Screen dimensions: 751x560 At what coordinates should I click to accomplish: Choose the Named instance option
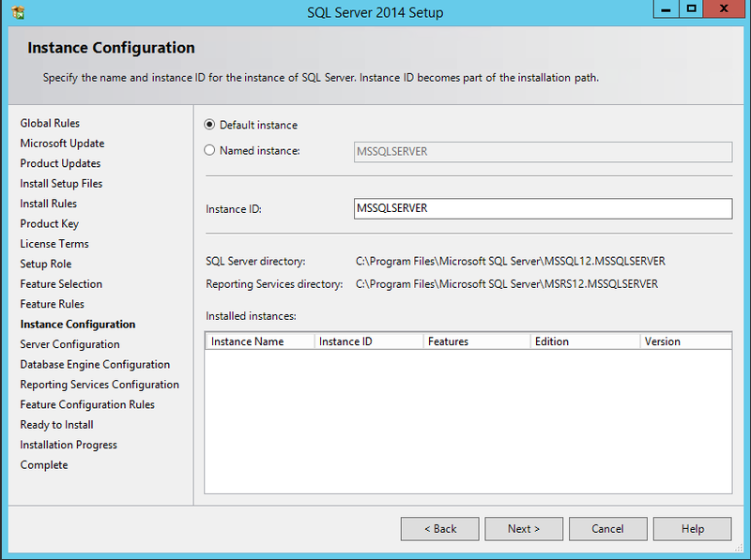click(210, 150)
